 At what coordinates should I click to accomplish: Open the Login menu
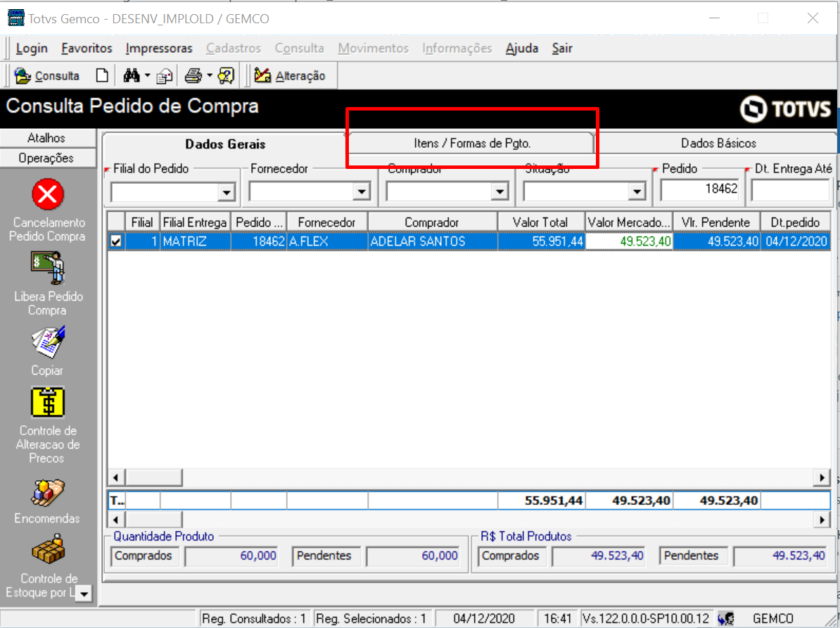point(32,49)
